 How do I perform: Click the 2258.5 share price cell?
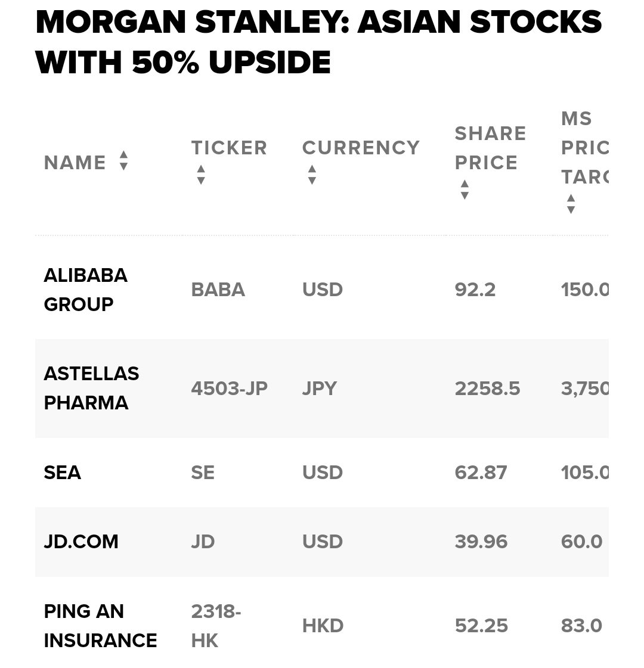click(487, 388)
